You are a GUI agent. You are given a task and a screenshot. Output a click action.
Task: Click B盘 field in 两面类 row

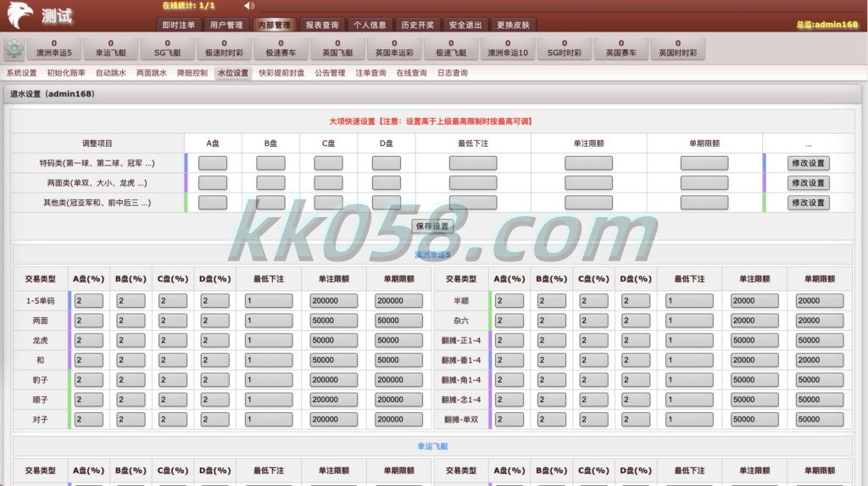click(x=270, y=183)
